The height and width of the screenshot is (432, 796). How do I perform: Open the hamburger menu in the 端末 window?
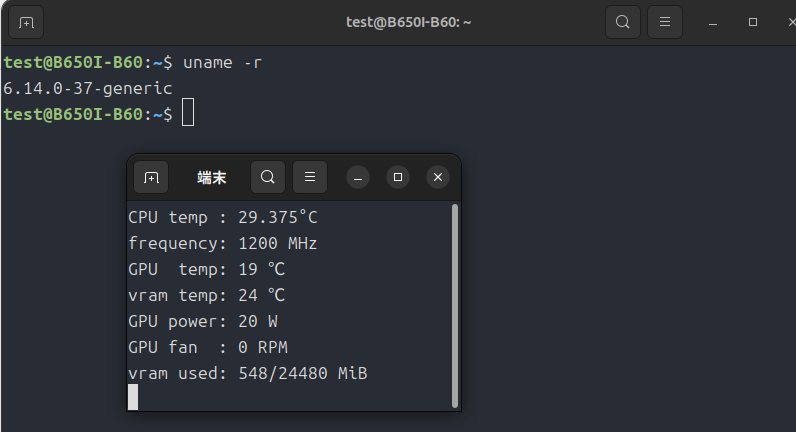(310, 177)
